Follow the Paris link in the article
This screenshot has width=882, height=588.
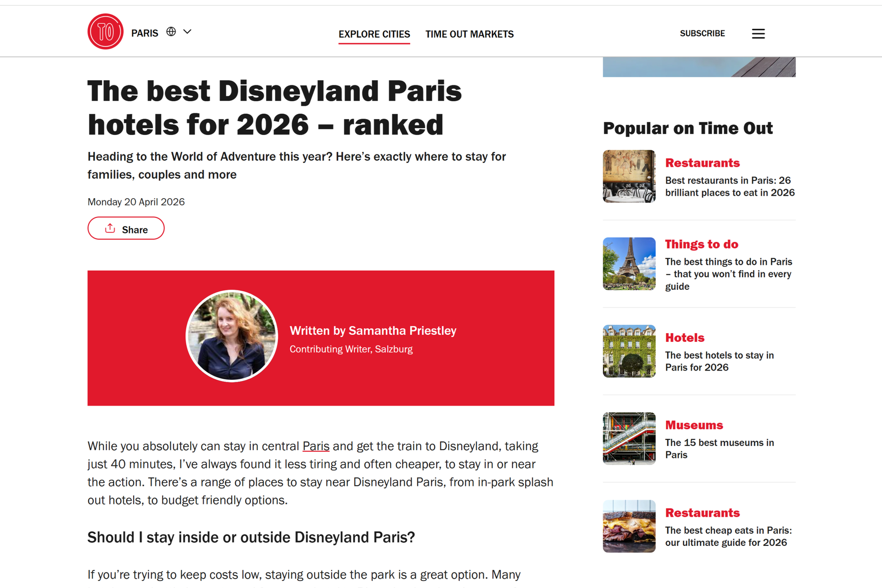click(316, 446)
